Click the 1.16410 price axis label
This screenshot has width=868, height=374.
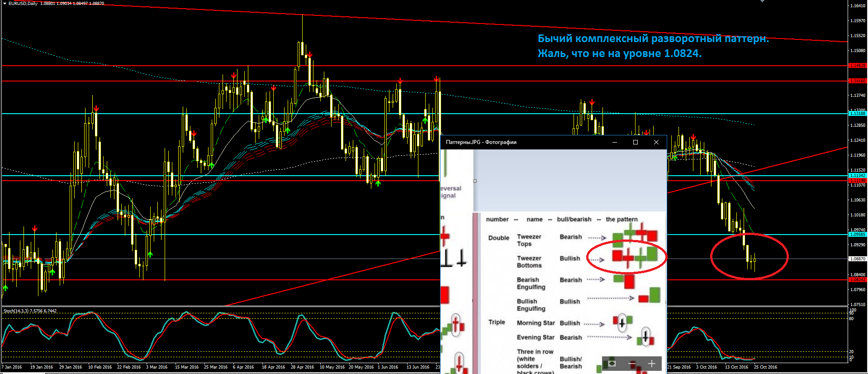[x=858, y=6]
